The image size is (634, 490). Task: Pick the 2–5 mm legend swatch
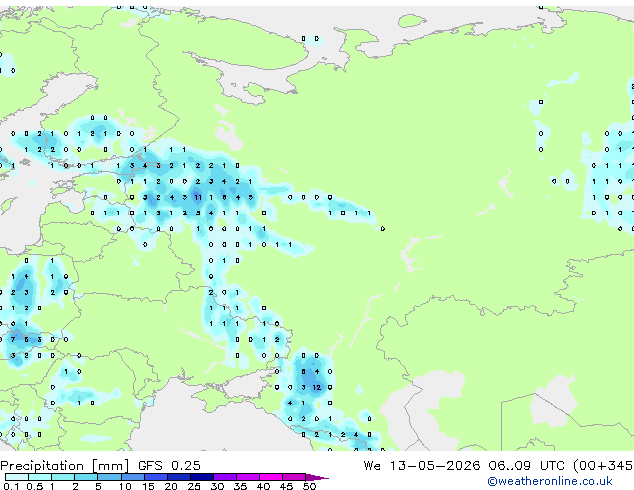pyautogui.click(x=86, y=477)
